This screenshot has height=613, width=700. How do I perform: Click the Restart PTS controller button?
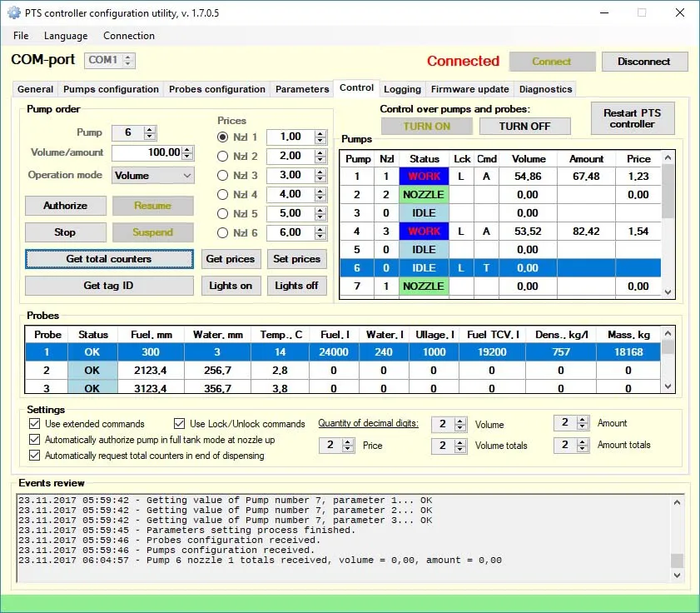click(x=632, y=118)
